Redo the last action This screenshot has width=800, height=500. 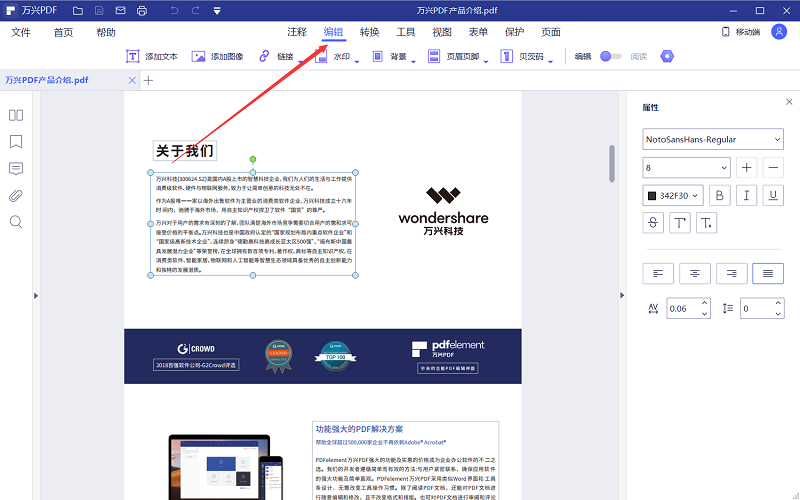[x=195, y=10]
